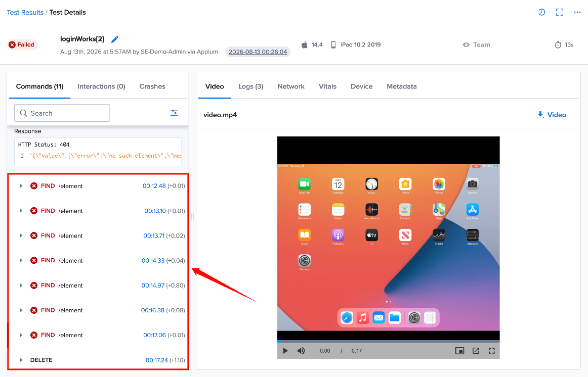
Task: Click the Files icon in video dock
Action: (x=395, y=318)
